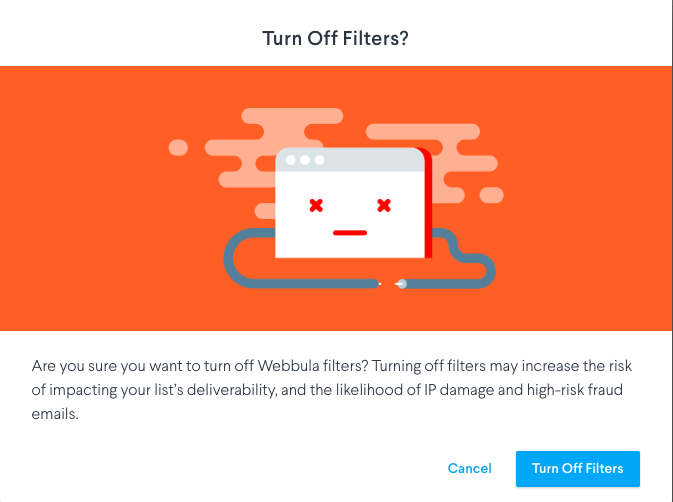Screen dimensions: 673x502
Task: Click the right red X eye
Action: coord(384,206)
